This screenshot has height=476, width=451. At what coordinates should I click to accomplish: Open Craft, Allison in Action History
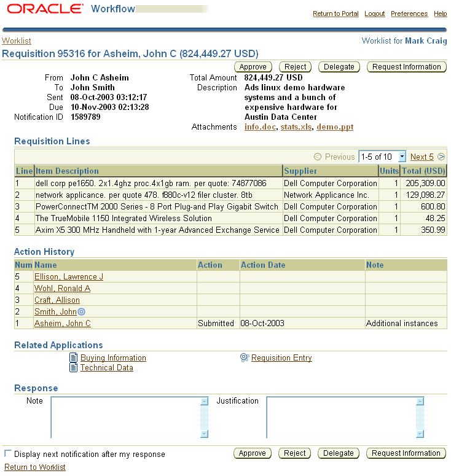[57, 300]
